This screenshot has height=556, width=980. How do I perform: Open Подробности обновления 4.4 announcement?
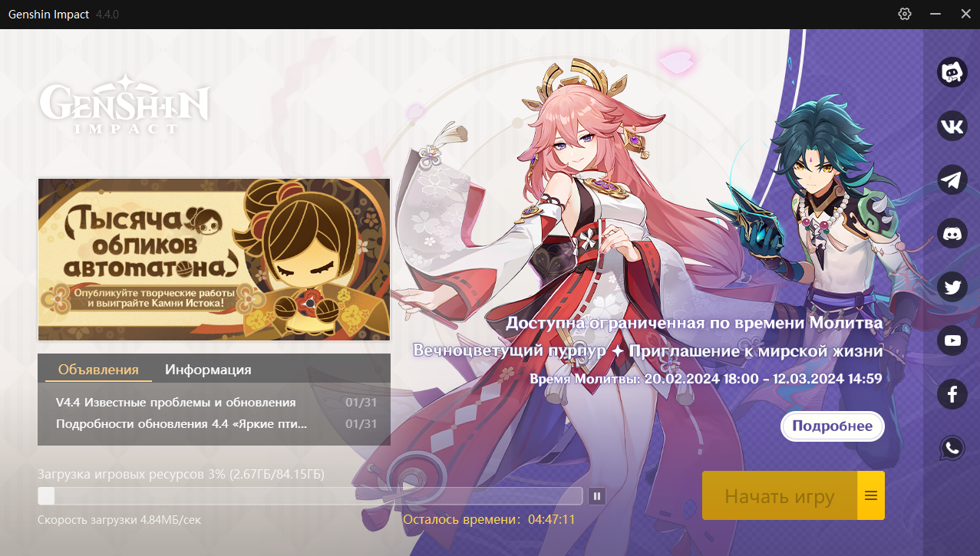216,424
